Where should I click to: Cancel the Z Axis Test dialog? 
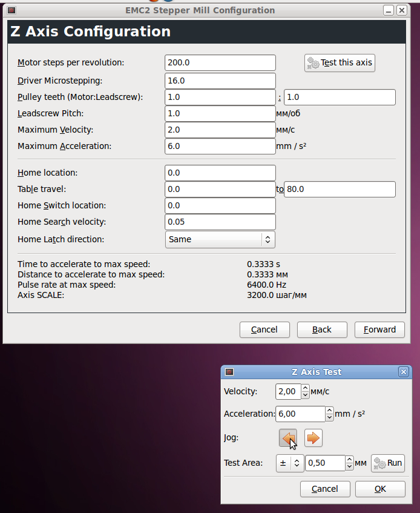[325, 489]
